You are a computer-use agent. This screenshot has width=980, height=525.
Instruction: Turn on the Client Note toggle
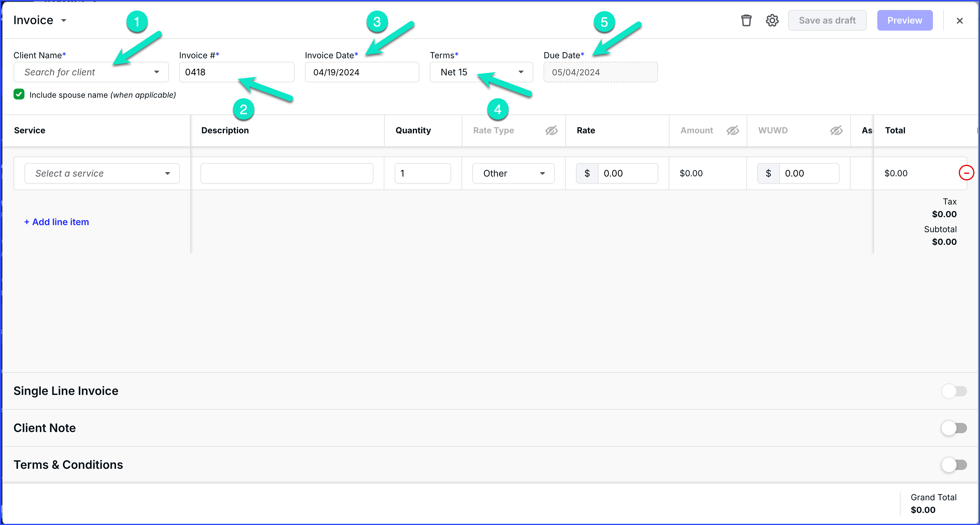(x=954, y=428)
